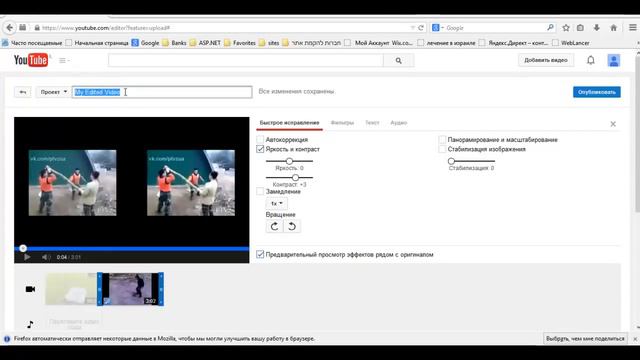640x360 pixels.
Task: Click the info icon in Firefox notification bar
Action: (x=7, y=339)
